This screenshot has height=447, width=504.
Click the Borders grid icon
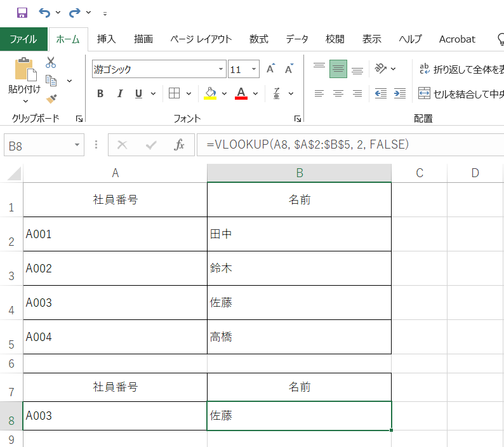coord(175,93)
